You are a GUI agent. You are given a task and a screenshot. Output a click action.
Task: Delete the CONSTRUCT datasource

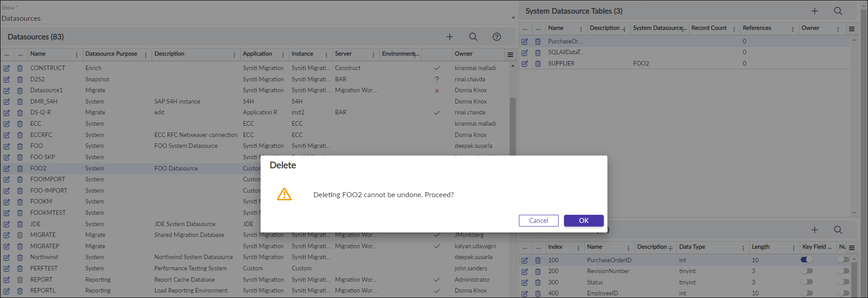coord(20,68)
